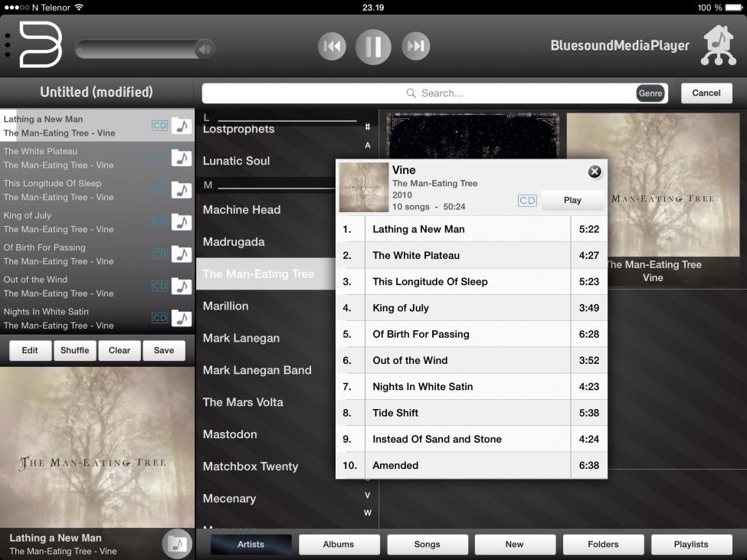The image size is (747, 560).
Task: Select track 3 This Longitude Of Sleep in popup
Action: click(472, 281)
